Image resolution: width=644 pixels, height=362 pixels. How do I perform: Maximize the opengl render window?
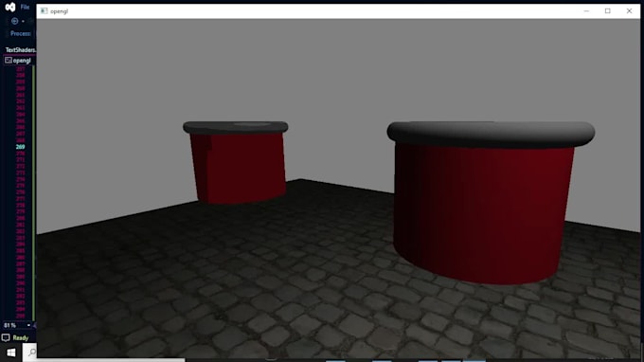(x=607, y=11)
